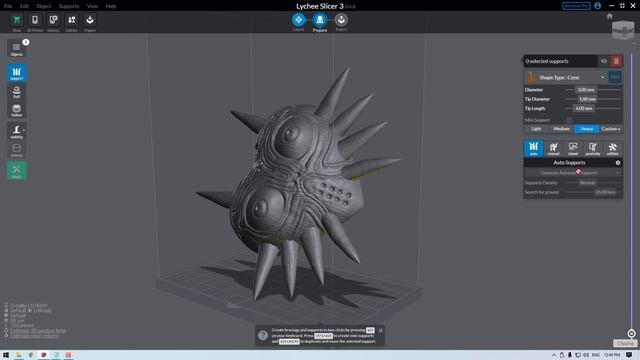
Task: Click the green Magic wrench button
Action: [16, 171]
